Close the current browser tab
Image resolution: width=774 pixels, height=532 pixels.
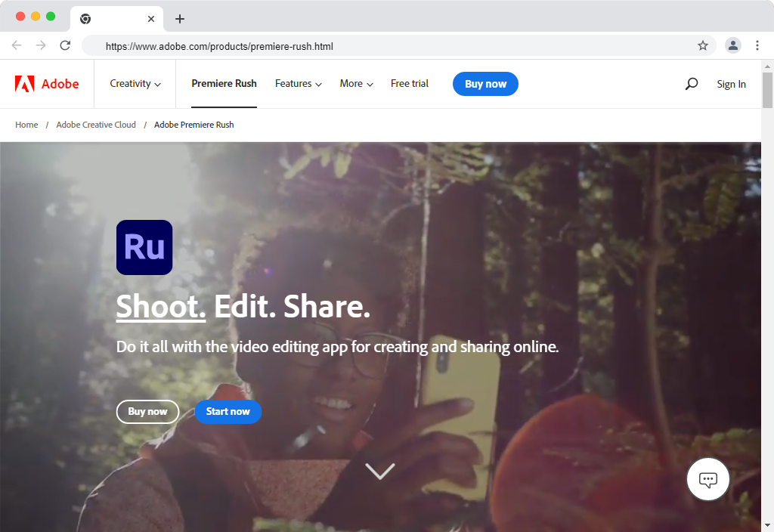click(151, 19)
